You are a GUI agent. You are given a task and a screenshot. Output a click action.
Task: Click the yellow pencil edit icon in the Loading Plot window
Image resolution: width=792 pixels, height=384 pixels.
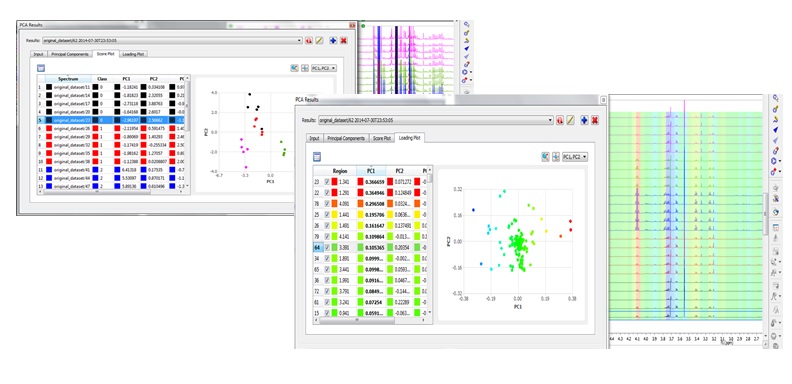point(570,120)
